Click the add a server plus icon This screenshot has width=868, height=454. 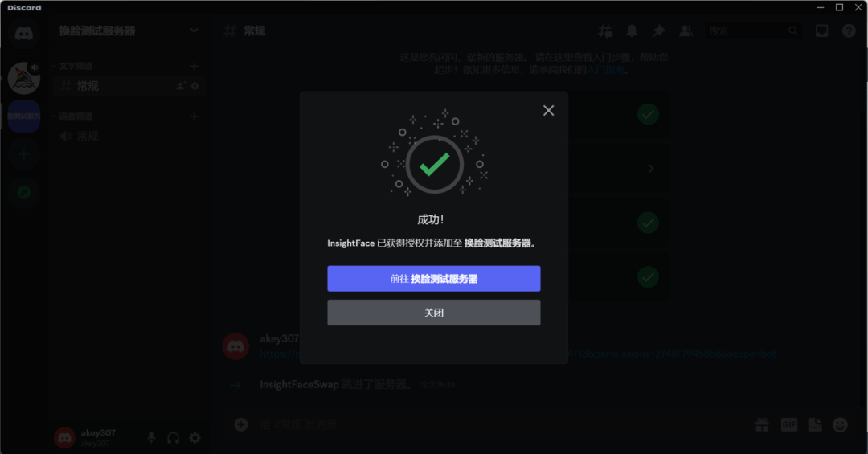24,154
